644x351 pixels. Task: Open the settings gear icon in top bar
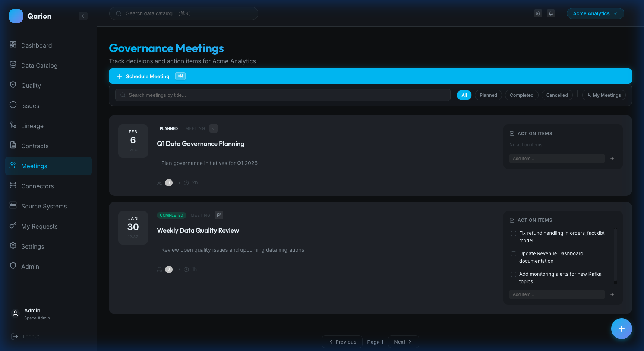click(538, 13)
